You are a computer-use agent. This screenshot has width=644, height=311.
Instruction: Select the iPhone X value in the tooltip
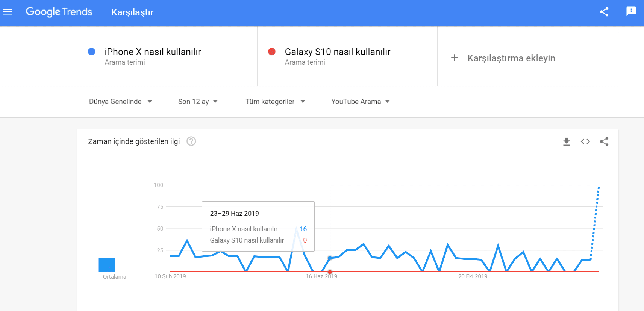[303, 229]
